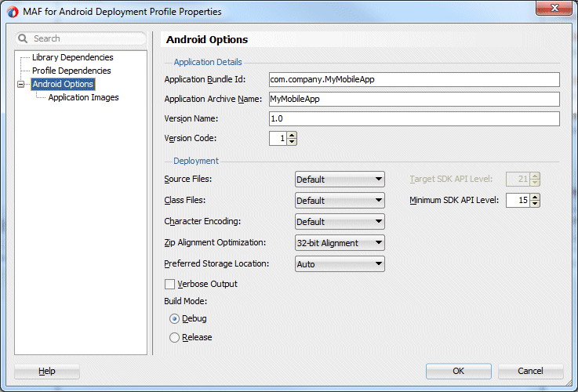The width and height of the screenshot is (578, 392).
Task: Edit the Application Bundle Id field
Action: (414, 80)
